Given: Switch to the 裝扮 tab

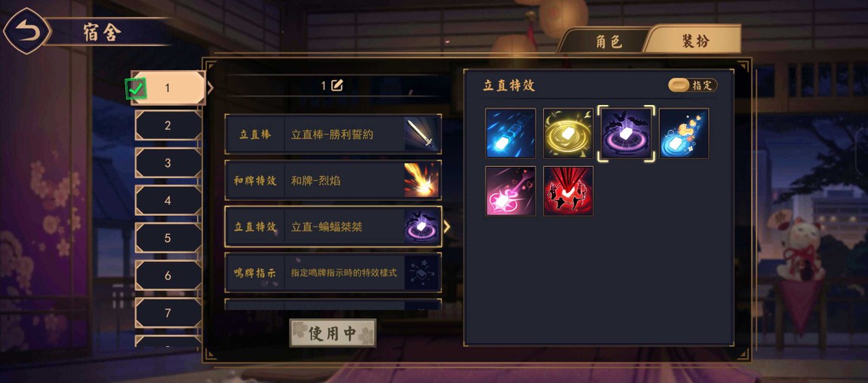Looking at the screenshot, I should tap(695, 41).
